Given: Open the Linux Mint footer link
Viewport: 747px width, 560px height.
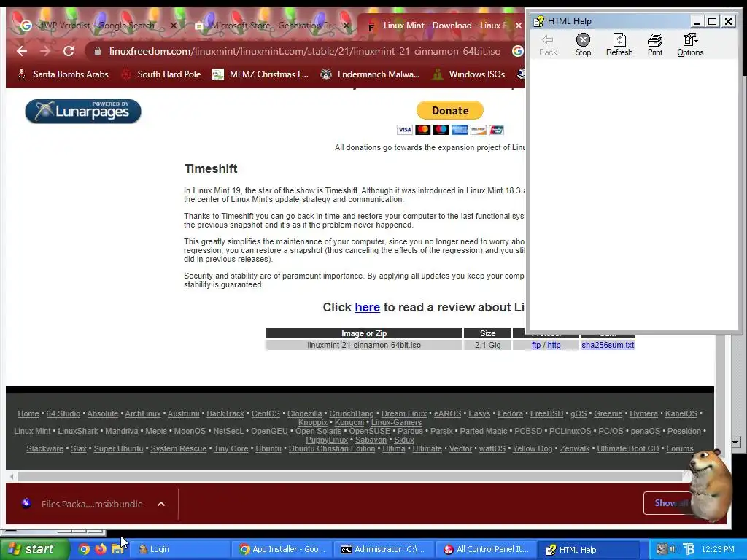Looking at the screenshot, I should (32, 432).
